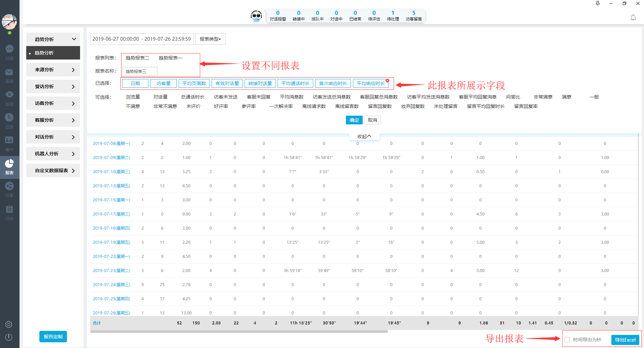644x348 pixels.
Task: Open the 客户 customer card icon
Action: click(9, 144)
